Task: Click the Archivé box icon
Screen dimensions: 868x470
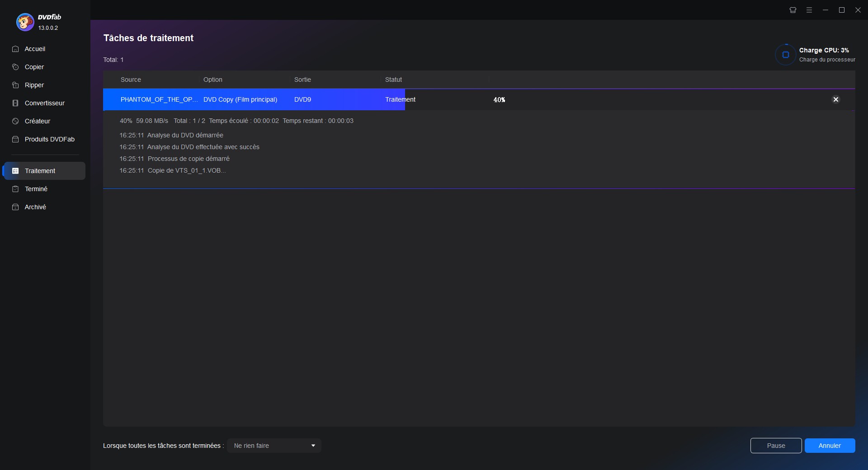Action: point(15,207)
